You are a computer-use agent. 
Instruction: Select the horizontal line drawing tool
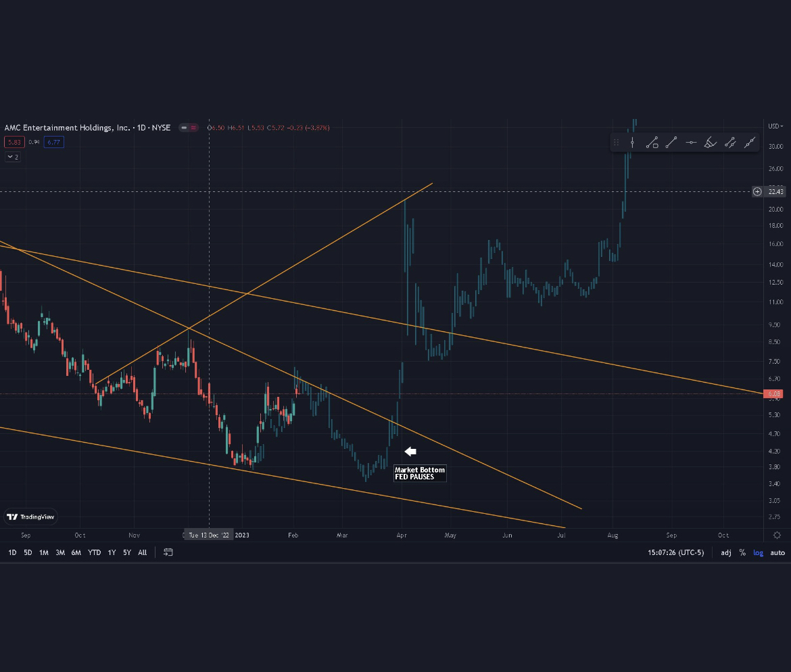[691, 143]
